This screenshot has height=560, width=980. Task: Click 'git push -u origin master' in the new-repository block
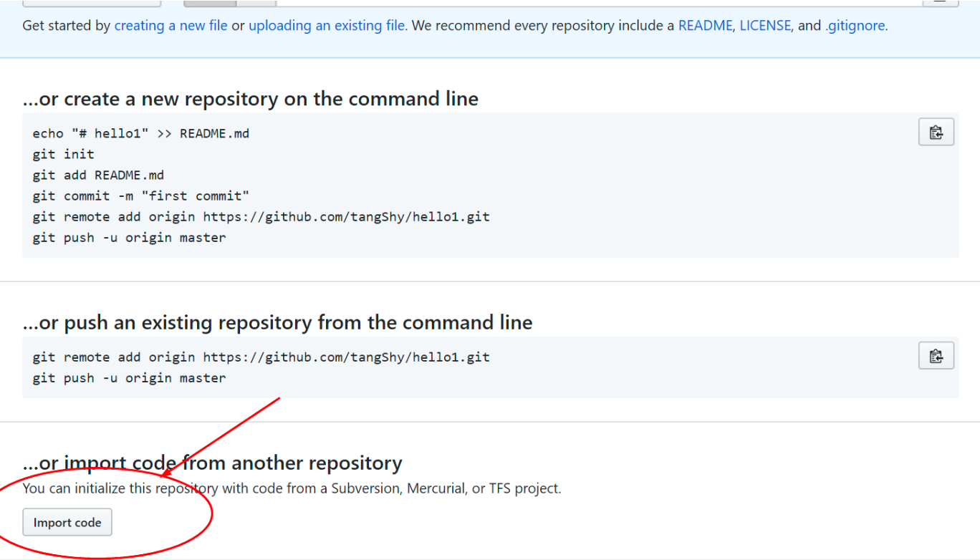point(129,237)
